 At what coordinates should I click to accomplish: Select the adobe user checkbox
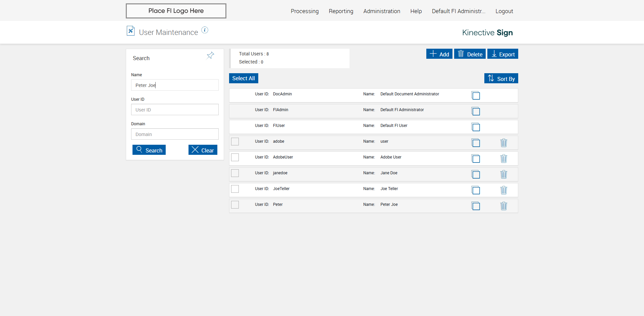coord(235,141)
